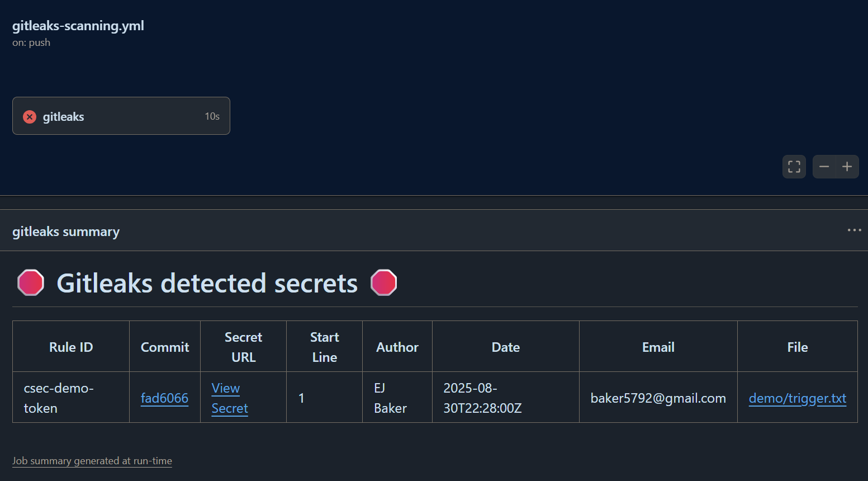
Task: Select the csec-demo-token rule cell
Action: [58, 398]
